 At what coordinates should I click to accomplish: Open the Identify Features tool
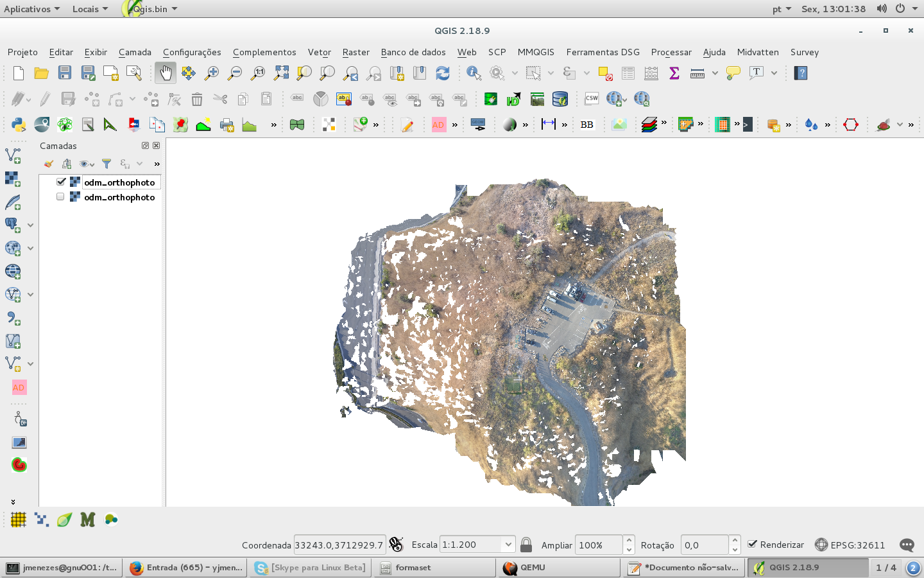click(x=474, y=73)
